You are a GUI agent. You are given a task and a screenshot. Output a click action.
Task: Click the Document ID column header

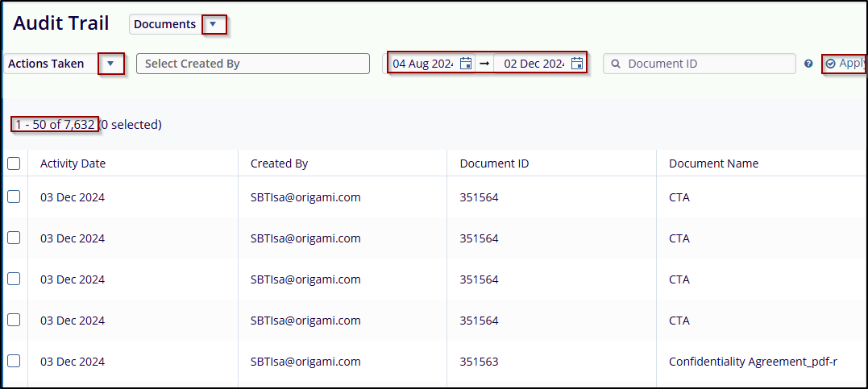coord(494,163)
